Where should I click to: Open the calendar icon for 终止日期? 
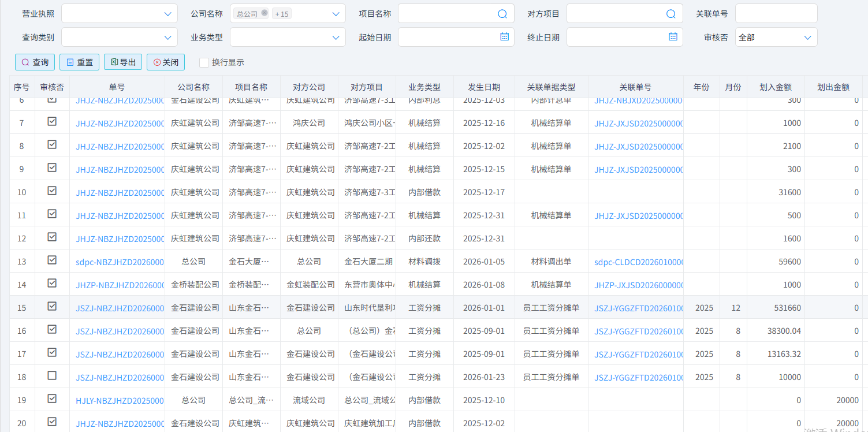tap(673, 36)
